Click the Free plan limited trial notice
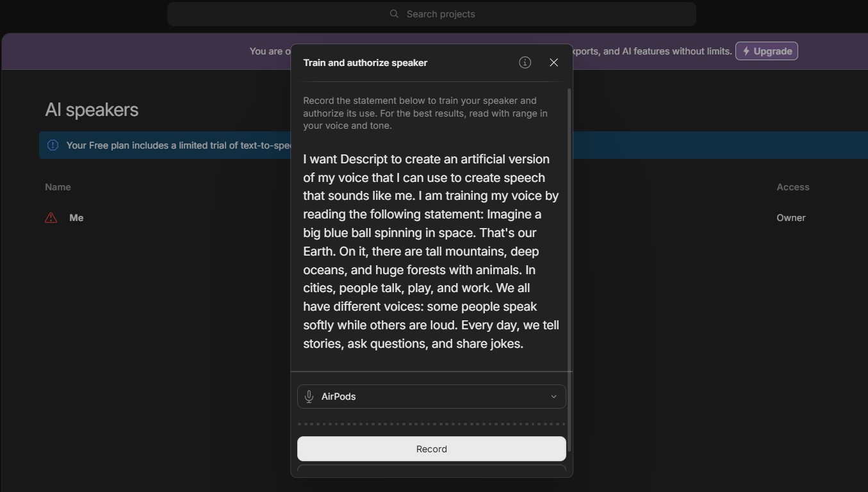The height and width of the screenshot is (492, 868). coord(179,145)
